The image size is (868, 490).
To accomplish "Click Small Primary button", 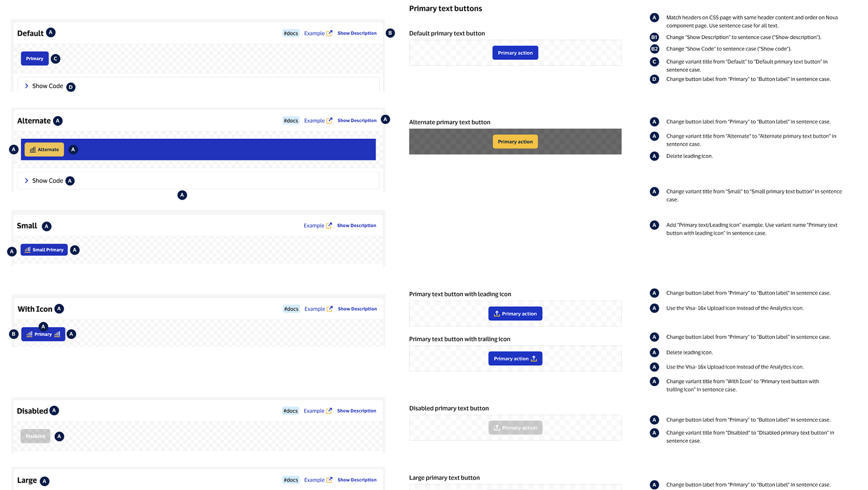I will pos(44,250).
